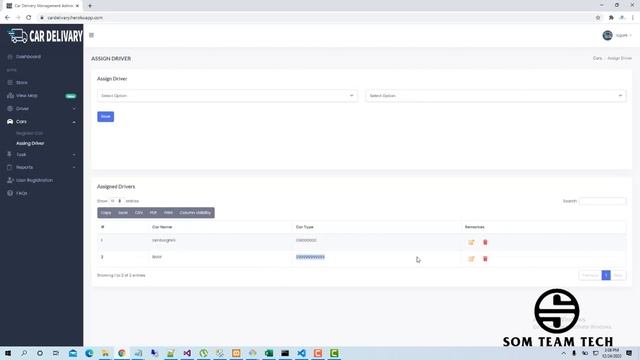Viewport: 640px width, 360px height.
Task: Open the Windows notification center icon
Action: [629, 353]
